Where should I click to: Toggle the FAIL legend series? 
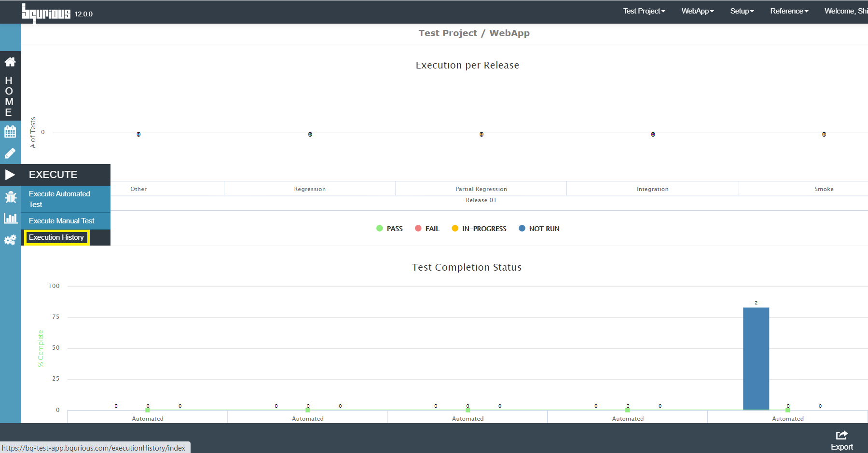[427, 229]
